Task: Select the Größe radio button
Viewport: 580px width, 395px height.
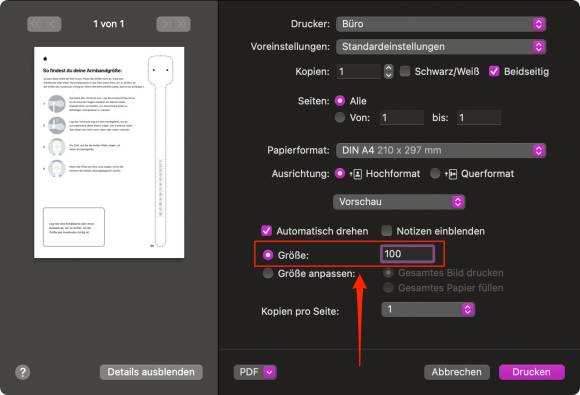Action: 267,255
